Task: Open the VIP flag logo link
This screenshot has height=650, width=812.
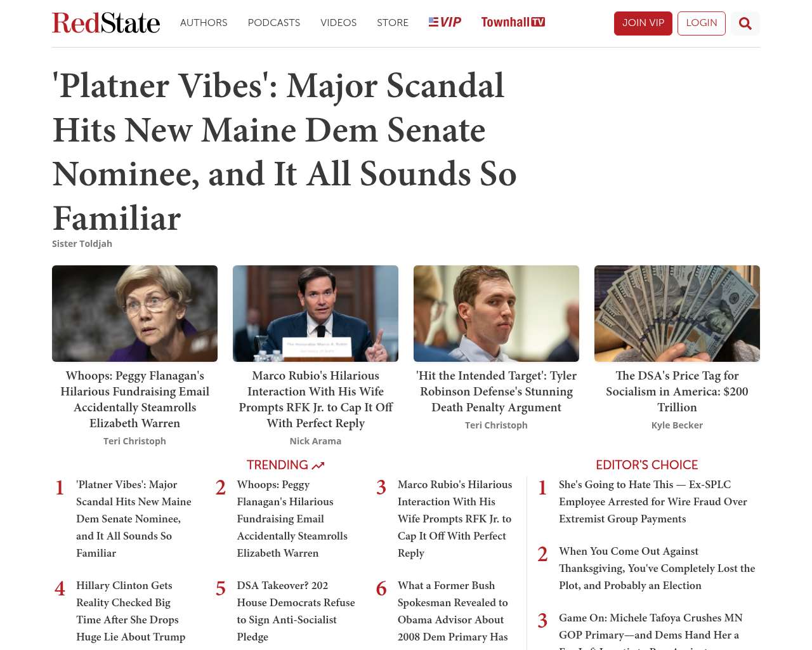Action: (x=445, y=22)
